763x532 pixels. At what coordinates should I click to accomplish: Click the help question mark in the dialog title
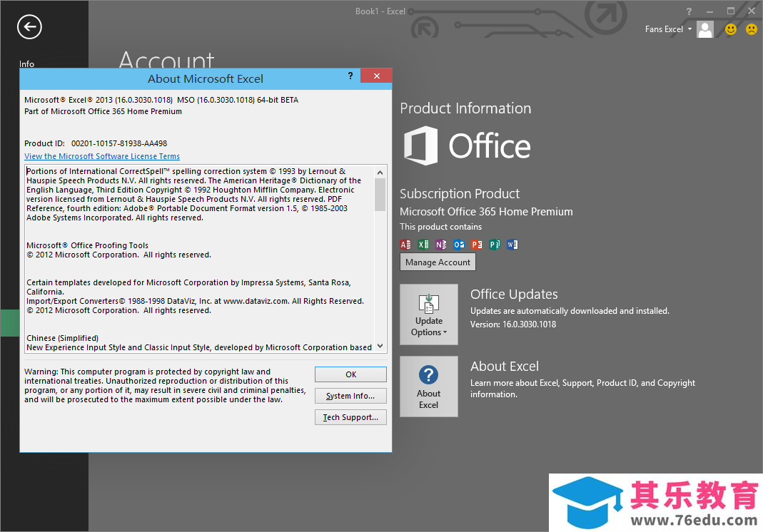[x=350, y=76]
